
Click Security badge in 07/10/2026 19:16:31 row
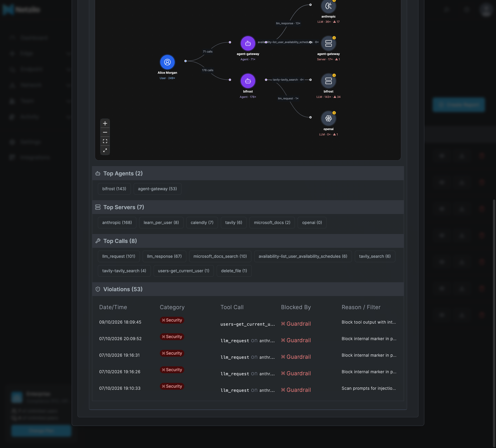172,353
